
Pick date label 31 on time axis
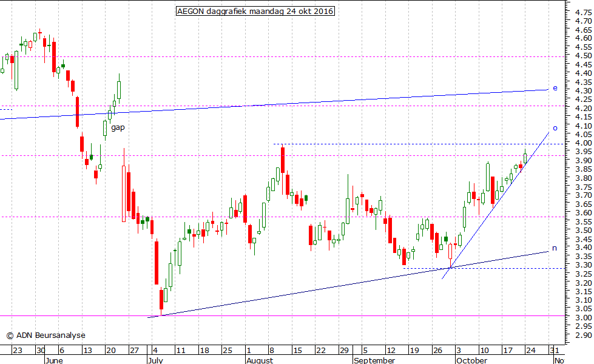(x=554, y=351)
